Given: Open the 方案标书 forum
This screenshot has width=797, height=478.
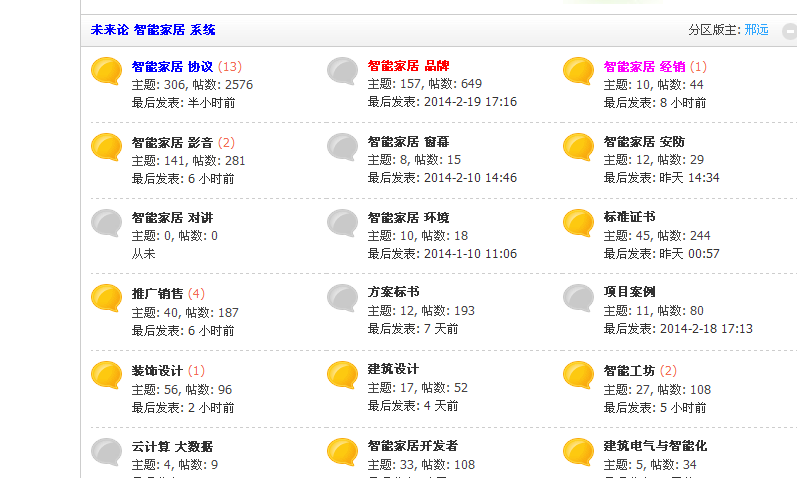Looking at the screenshot, I should click(x=394, y=292).
